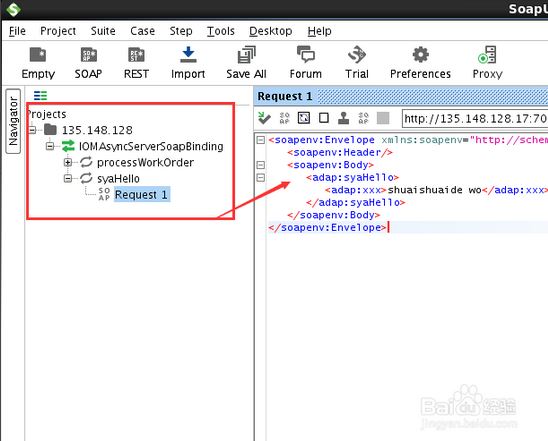This screenshot has height=441, width=548.
Task: Click the soapenv:Header line in editor
Action: click(x=340, y=152)
